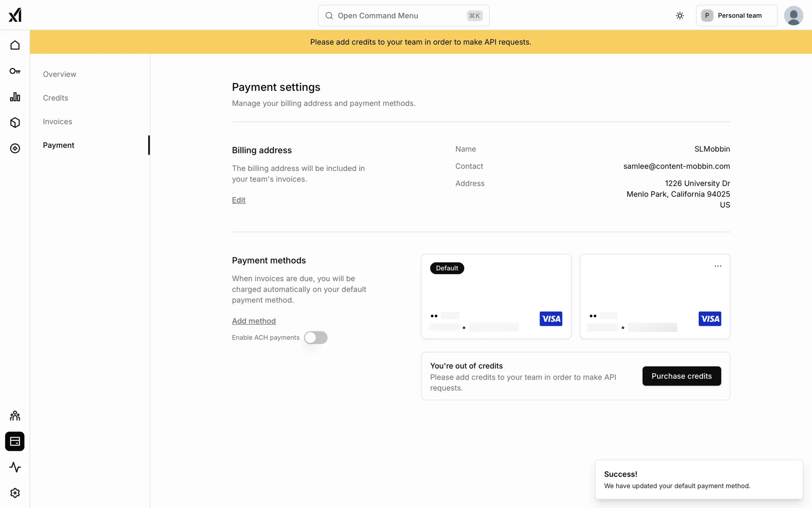Open the user avatar menu

point(793,16)
